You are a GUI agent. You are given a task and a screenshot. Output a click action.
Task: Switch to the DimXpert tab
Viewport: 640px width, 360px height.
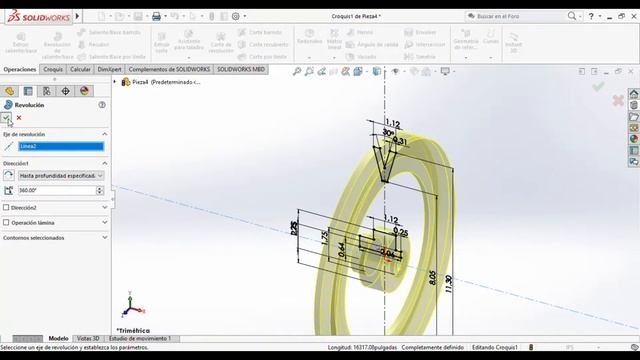point(109,69)
